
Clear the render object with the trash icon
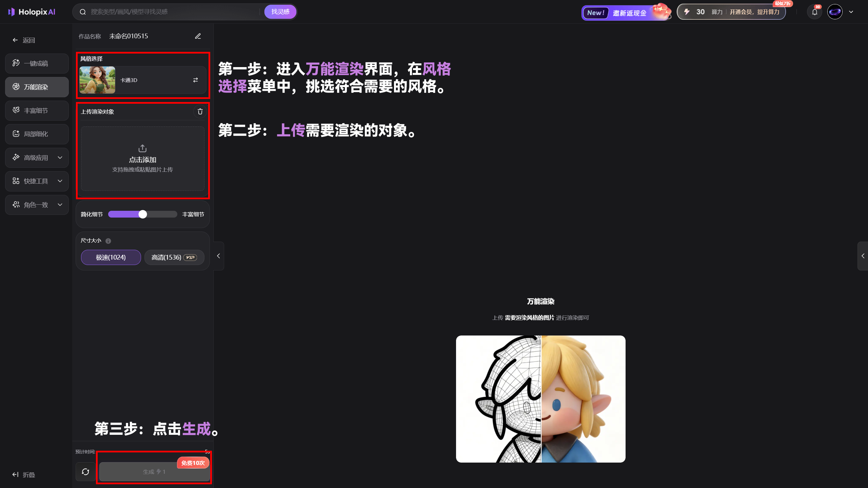(x=200, y=111)
